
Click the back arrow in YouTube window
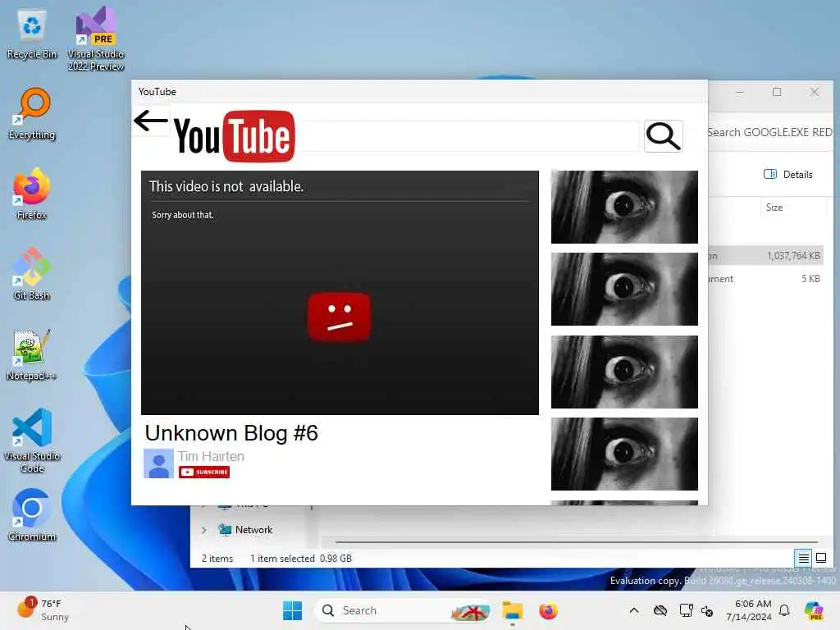[151, 121]
